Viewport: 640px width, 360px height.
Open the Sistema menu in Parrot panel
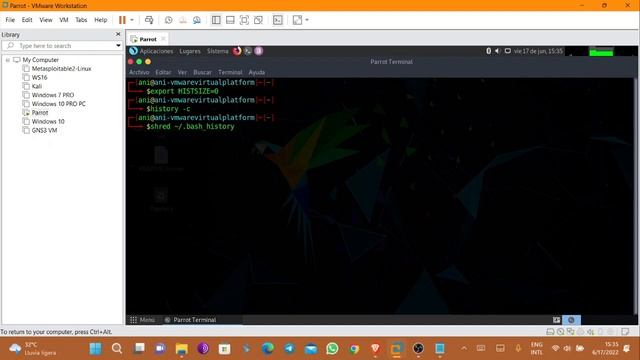[218, 51]
